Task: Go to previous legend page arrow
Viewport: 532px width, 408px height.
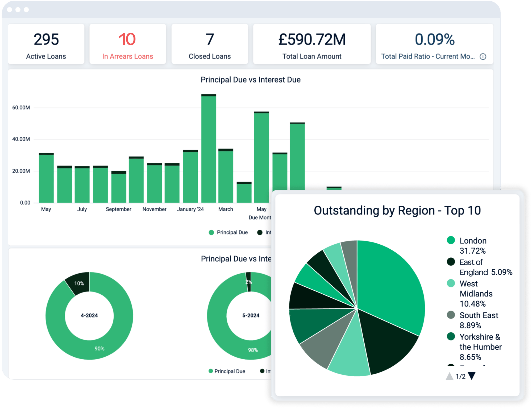Action: click(449, 376)
